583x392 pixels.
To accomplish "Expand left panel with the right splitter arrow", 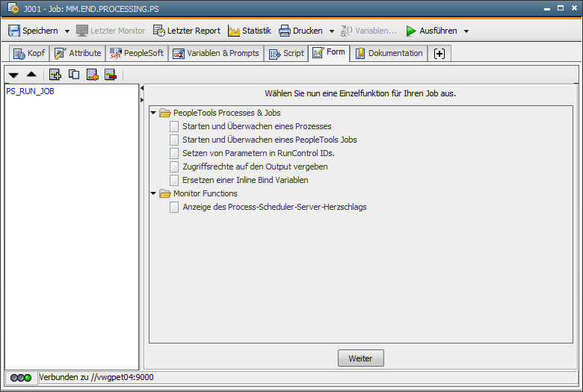I will [x=142, y=100].
